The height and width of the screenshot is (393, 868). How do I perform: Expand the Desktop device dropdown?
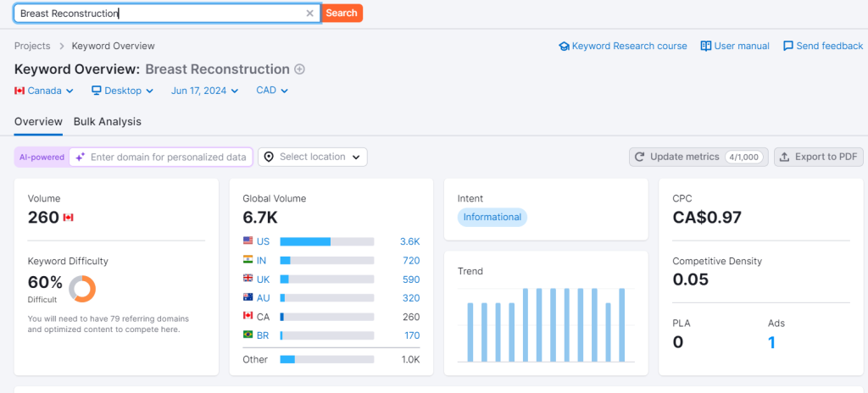123,91
